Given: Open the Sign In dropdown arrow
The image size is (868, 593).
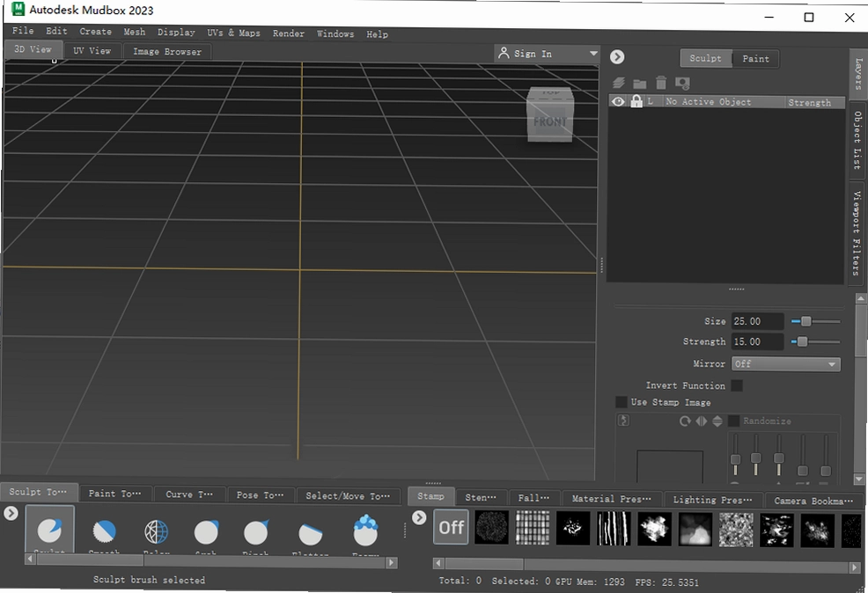Looking at the screenshot, I should (x=593, y=54).
